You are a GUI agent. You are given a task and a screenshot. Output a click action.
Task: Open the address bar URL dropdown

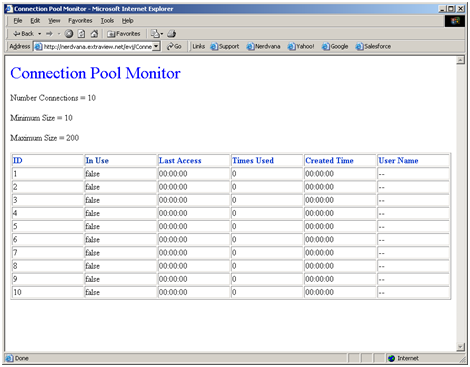click(156, 46)
